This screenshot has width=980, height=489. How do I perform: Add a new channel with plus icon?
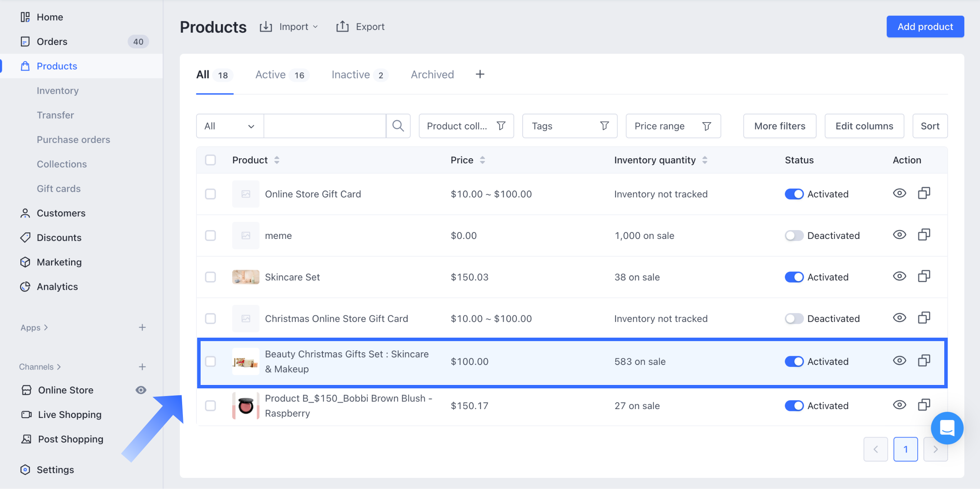click(x=142, y=366)
